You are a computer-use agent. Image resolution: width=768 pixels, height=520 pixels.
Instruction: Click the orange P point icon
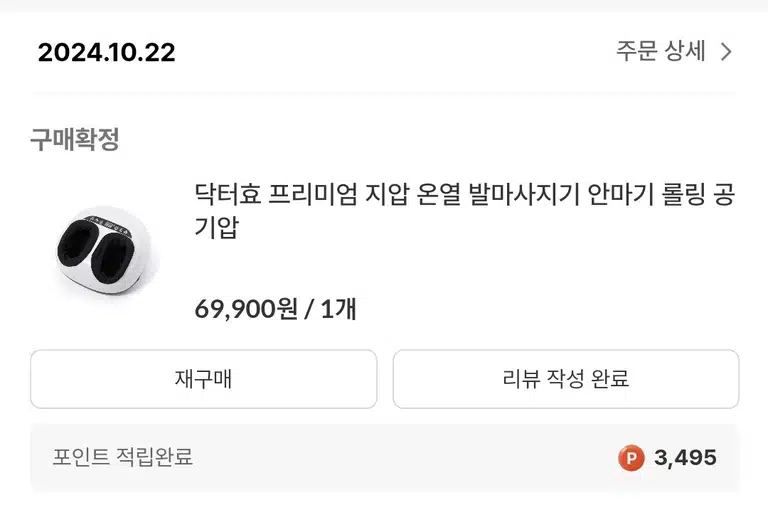point(630,458)
